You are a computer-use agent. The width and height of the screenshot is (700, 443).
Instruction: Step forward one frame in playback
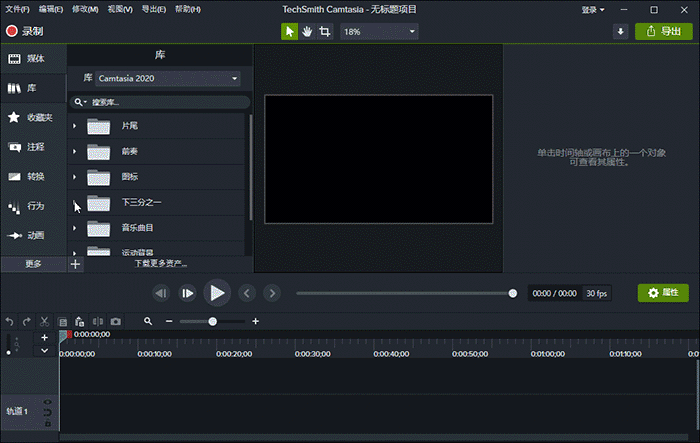click(188, 293)
